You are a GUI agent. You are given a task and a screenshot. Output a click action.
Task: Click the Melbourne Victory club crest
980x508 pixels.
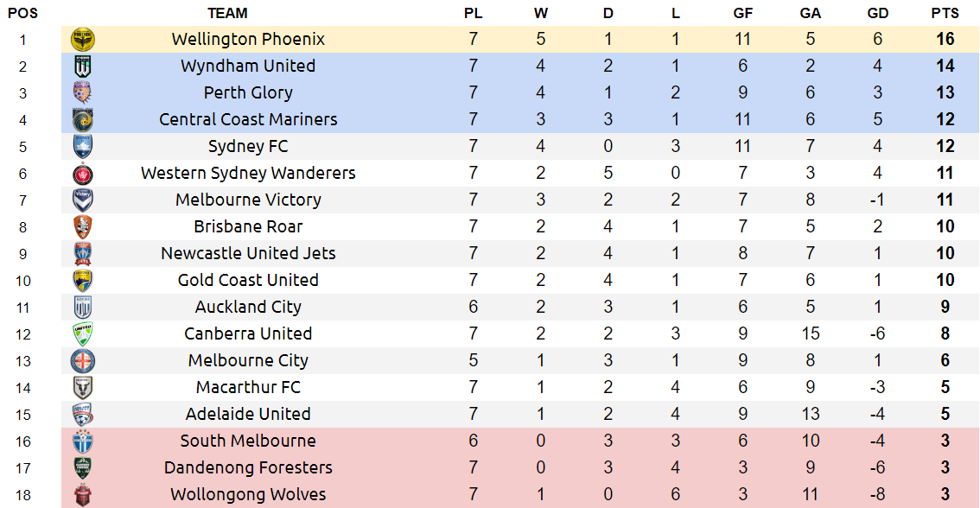tap(83, 200)
